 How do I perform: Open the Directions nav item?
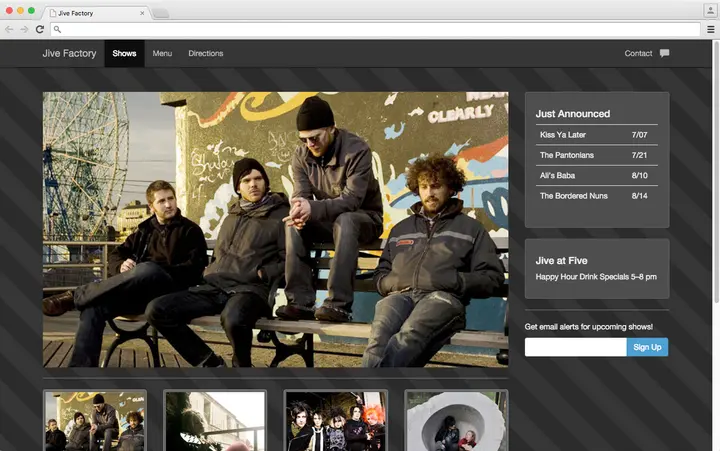[206, 53]
